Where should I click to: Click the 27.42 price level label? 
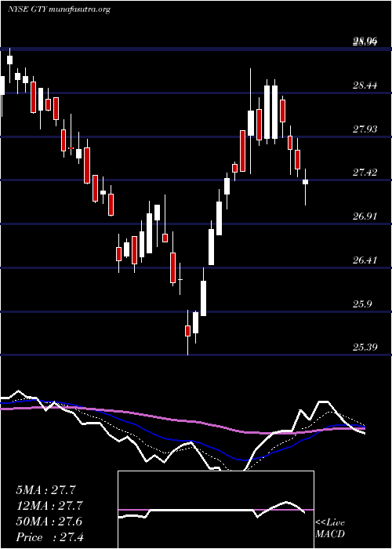[365, 173]
